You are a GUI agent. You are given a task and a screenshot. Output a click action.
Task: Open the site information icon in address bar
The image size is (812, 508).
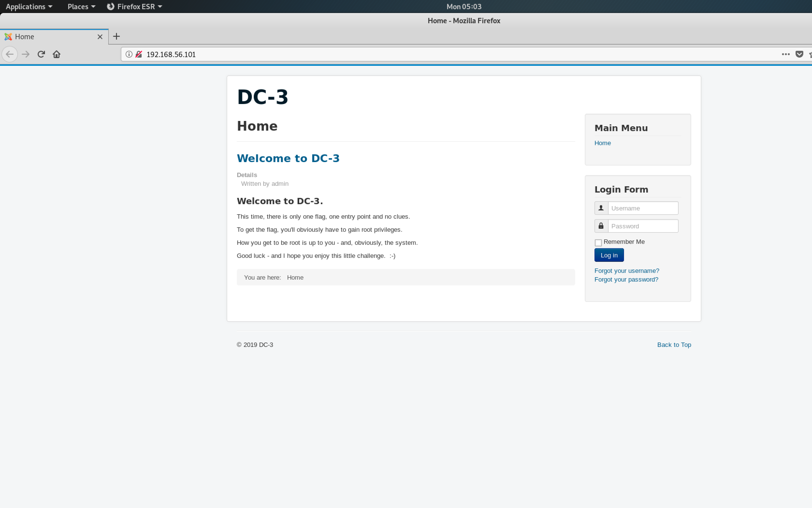129,54
